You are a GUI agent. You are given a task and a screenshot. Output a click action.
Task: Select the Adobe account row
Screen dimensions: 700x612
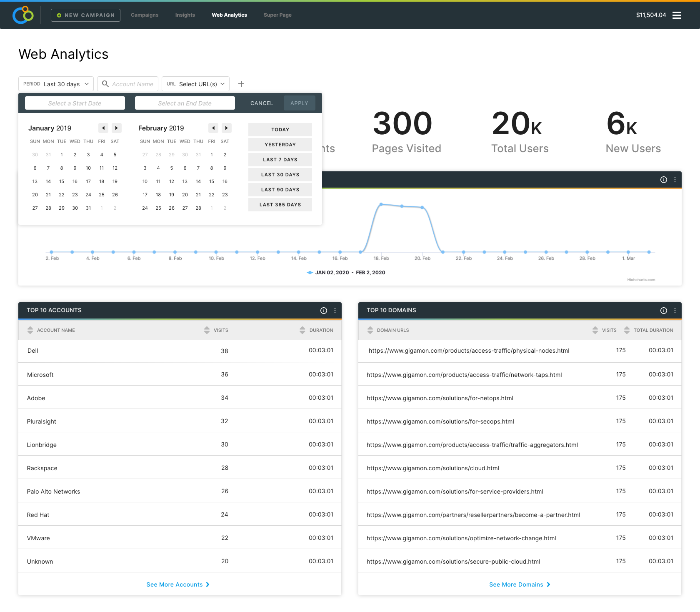(180, 398)
